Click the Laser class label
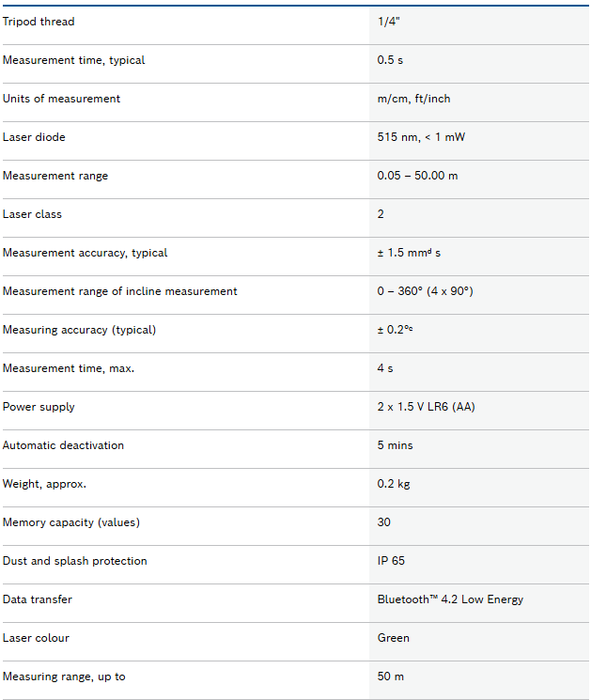The width and height of the screenshot is (591, 700). click(32, 214)
